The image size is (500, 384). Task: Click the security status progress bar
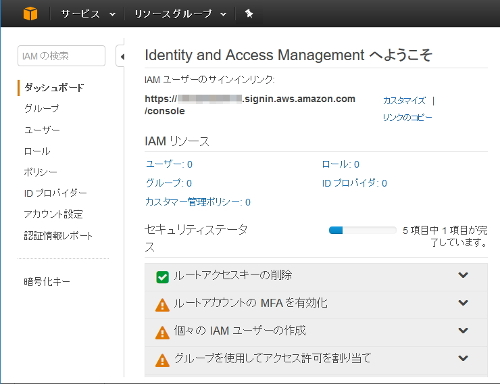click(x=362, y=230)
